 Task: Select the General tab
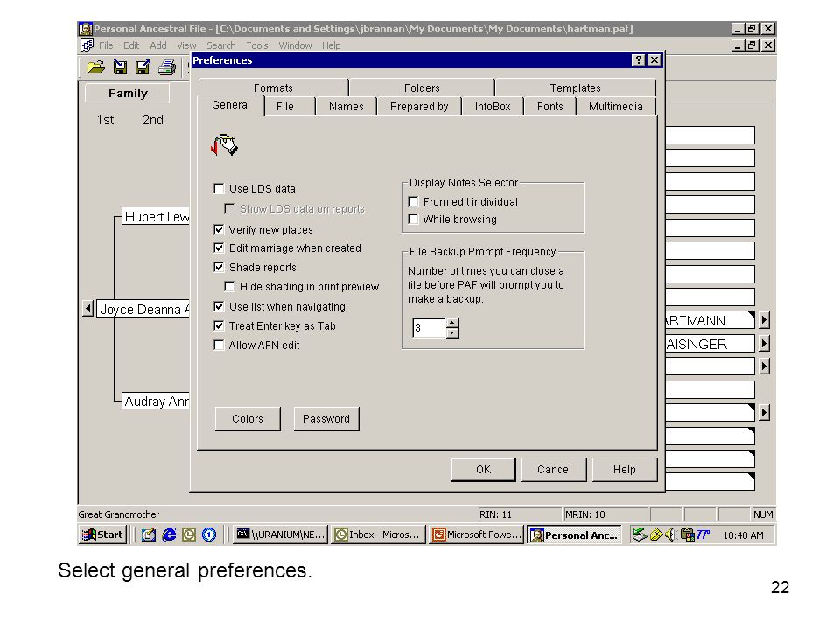(x=231, y=105)
